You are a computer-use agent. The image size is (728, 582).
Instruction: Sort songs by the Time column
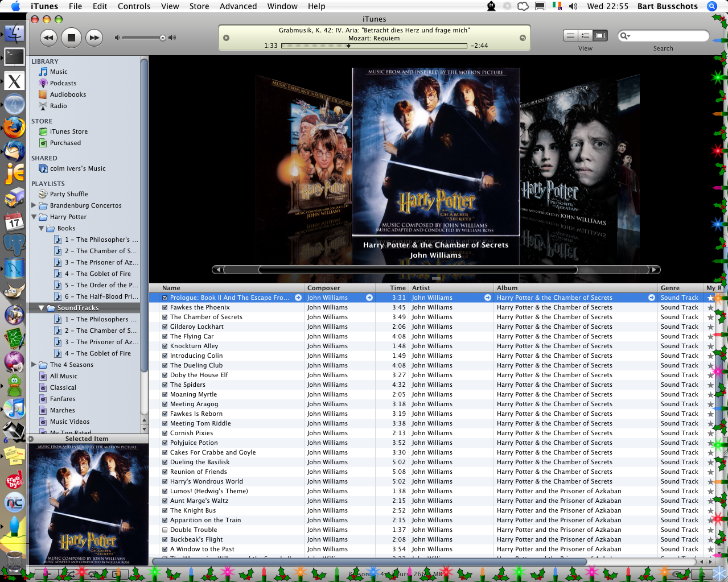(x=392, y=288)
